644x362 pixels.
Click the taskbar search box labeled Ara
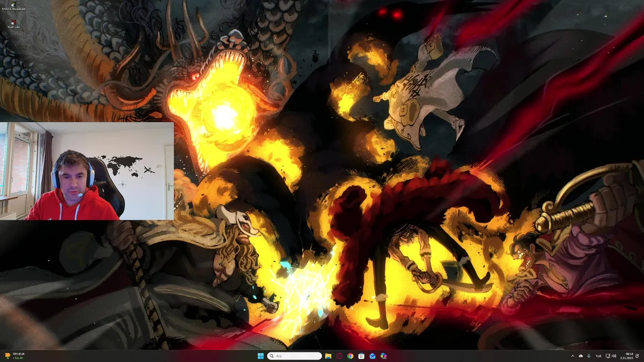point(294,356)
